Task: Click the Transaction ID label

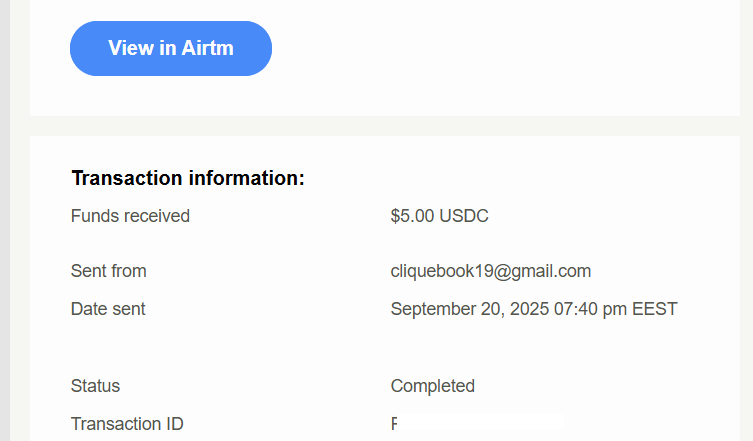Action: tap(127, 424)
